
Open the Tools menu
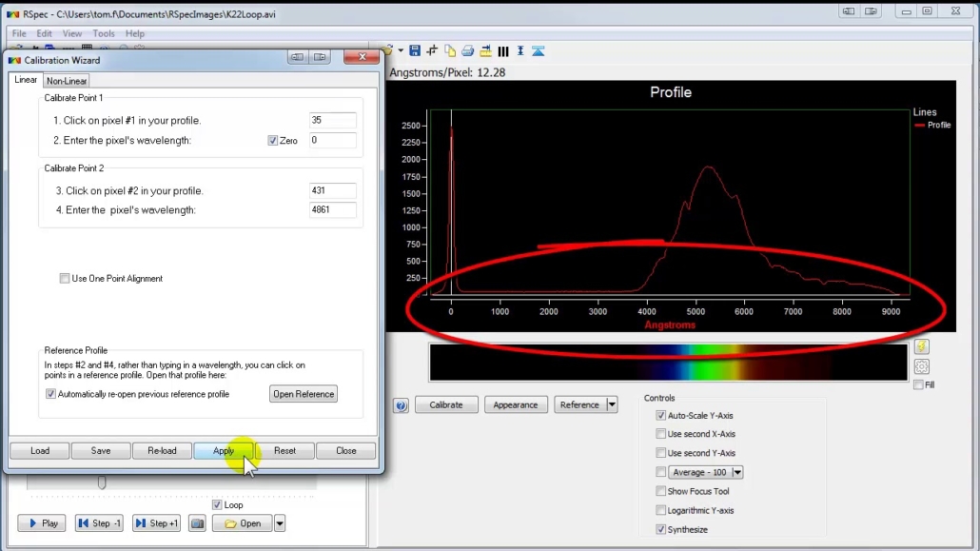click(x=104, y=33)
